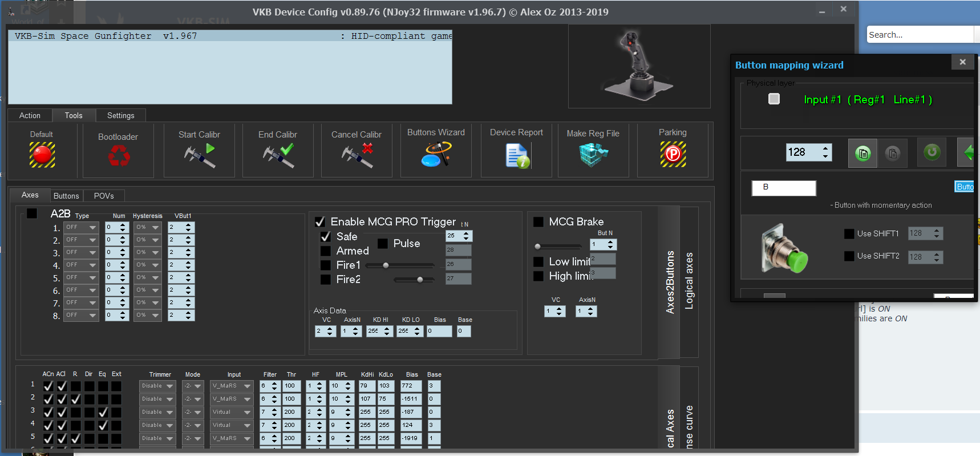Open Trimmer dropdown for axis 1
Image resolution: width=980 pixels, height=456 pixels.
point(158,386)
